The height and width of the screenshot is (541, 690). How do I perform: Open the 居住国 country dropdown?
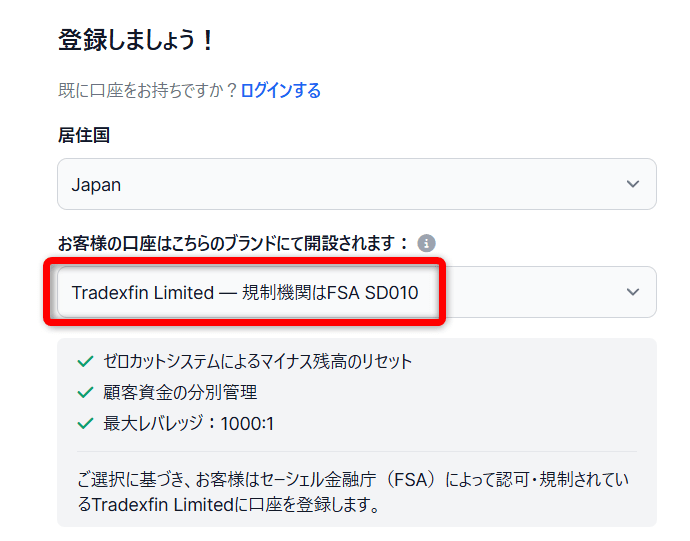point(357,184)
